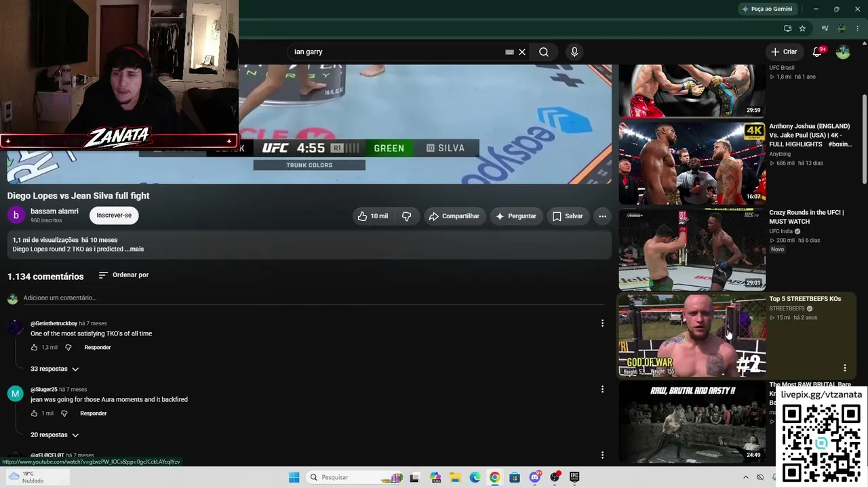
Task: Dislike the @Sluger25 comment
Action: tap(64, 413)
